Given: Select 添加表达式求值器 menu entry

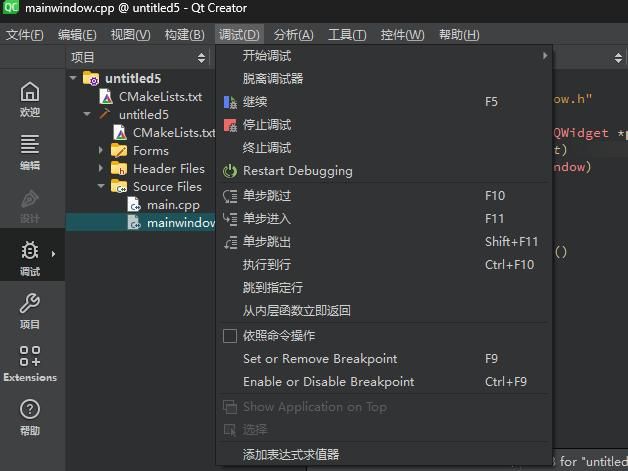Looking at the screenshot, I should tap(384, 455).
